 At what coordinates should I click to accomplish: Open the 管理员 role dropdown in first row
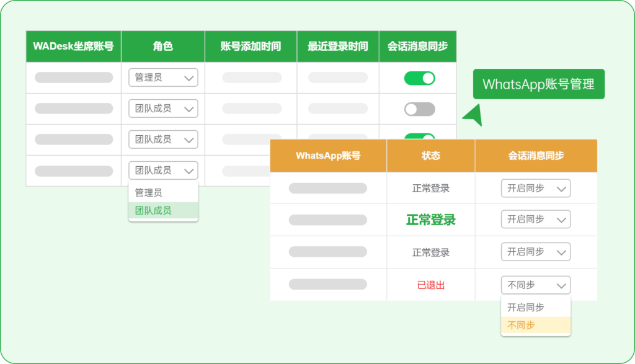point(163,78)
